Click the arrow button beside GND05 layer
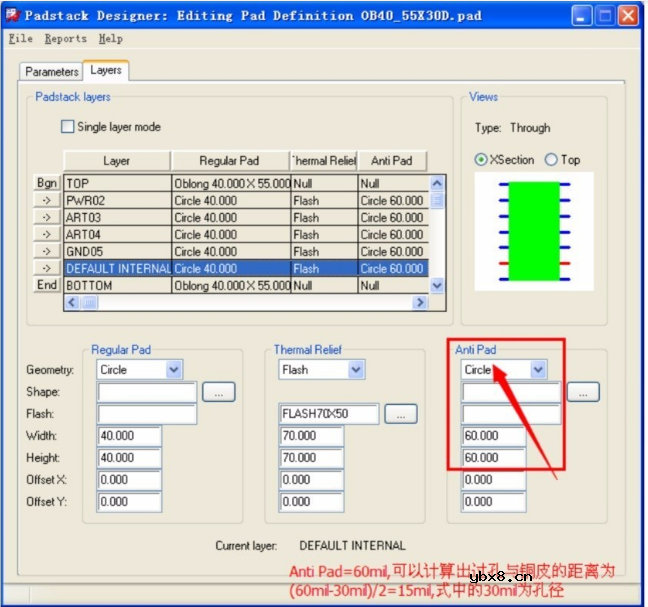Screen dimensions: 648x607 47,252
